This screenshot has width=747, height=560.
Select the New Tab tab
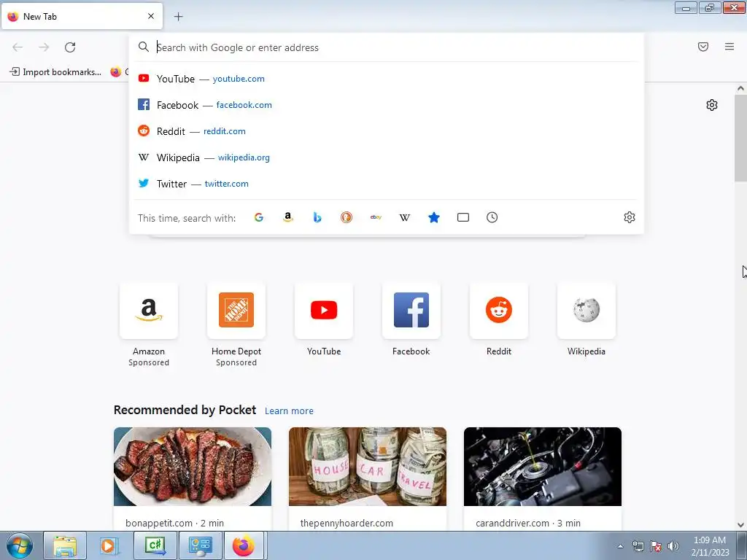[x=82, y=16]
